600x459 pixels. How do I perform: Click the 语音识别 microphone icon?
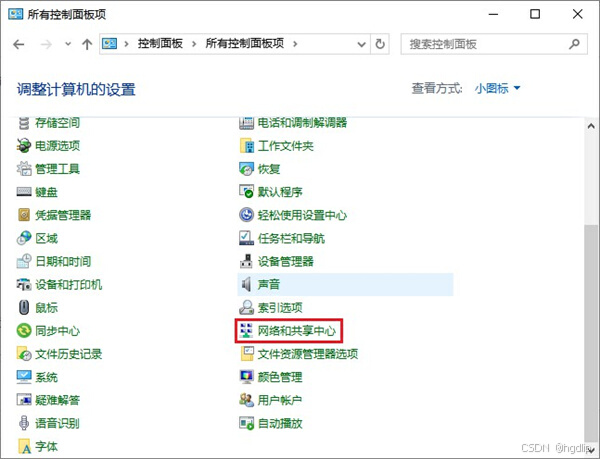pyautogui.click(x=24, y=423)
